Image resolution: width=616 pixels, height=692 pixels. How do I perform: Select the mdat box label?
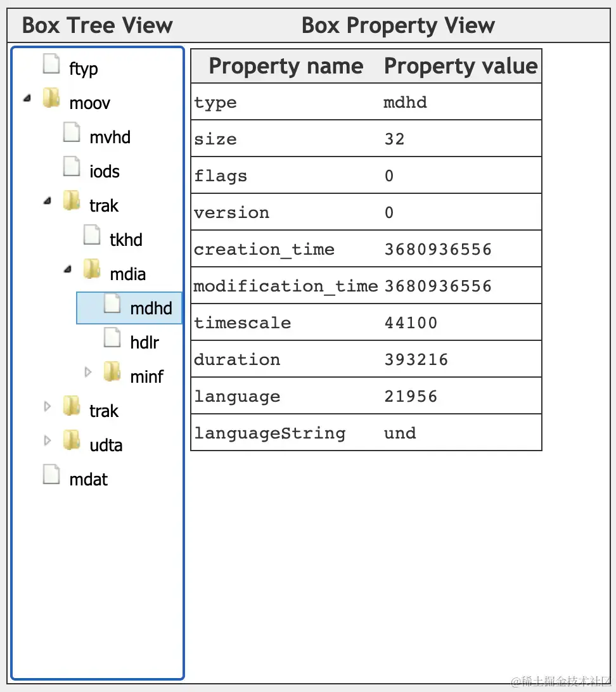tap(88, 479)
